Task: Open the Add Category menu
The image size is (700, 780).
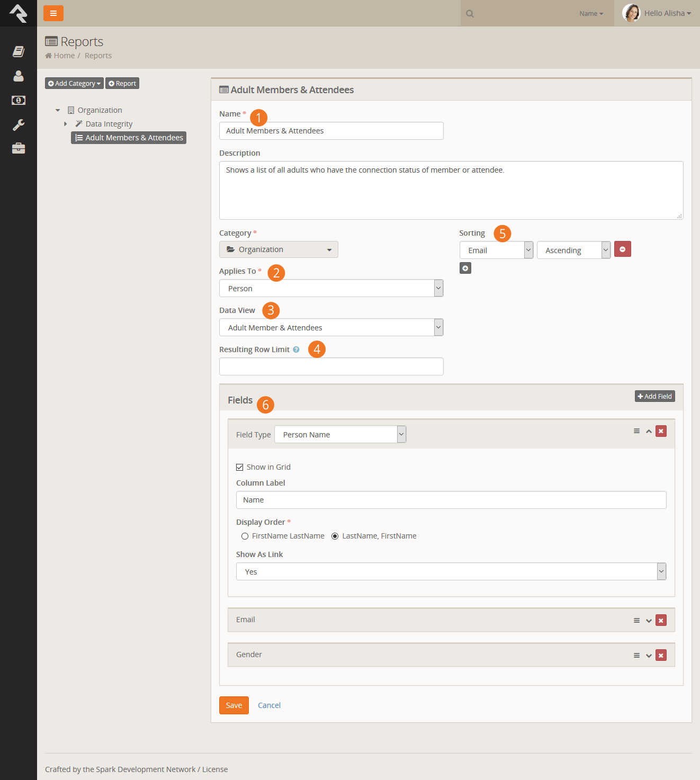Action: [74, 83]
